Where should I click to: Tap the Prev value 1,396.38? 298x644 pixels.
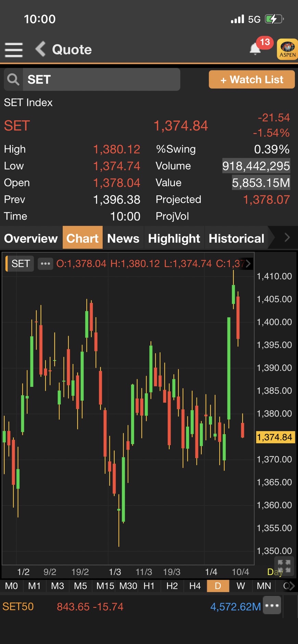click(117, 199)
